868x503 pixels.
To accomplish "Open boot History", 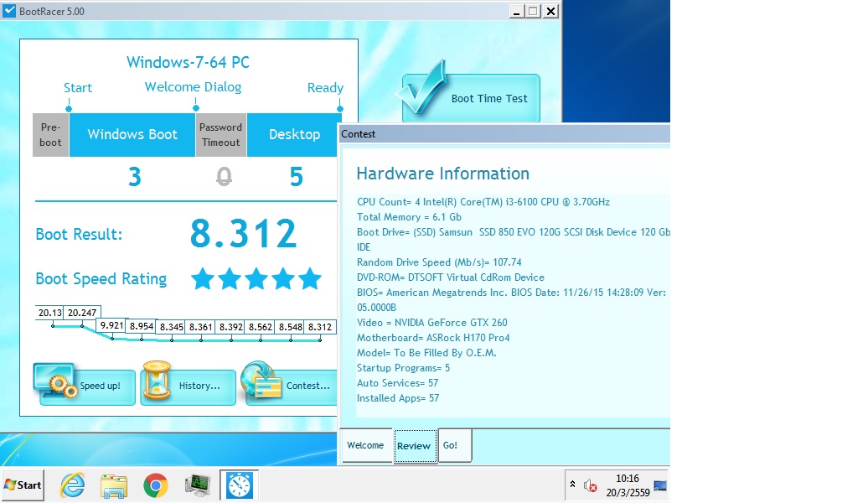I will (x=189, y=386).
